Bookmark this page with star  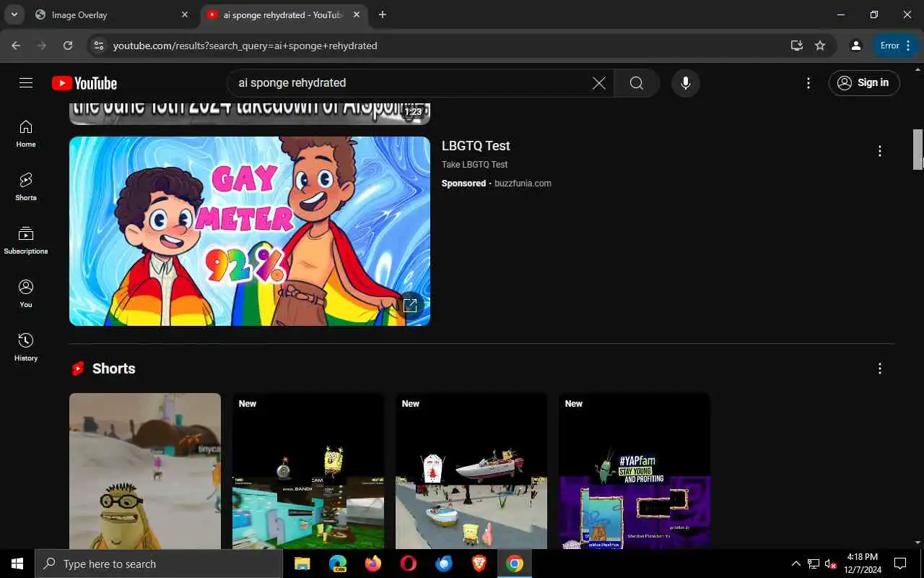coord(820,46)
